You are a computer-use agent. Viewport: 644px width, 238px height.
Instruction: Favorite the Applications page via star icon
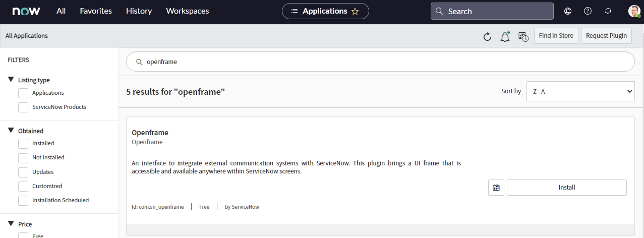(355, 11)
